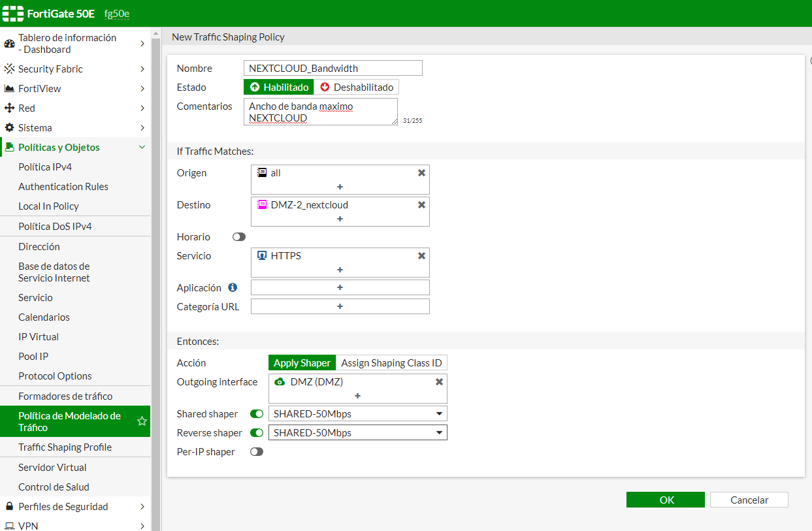This screenshot has width=812, height=531.
Task: Set Estado to Habilitado
Action: (x=279, y=87)
